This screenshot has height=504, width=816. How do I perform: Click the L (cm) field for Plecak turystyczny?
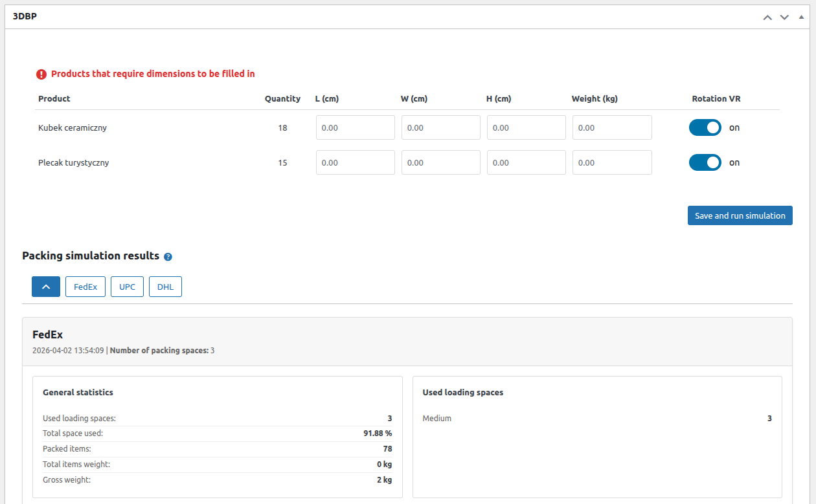click(355, 162)
